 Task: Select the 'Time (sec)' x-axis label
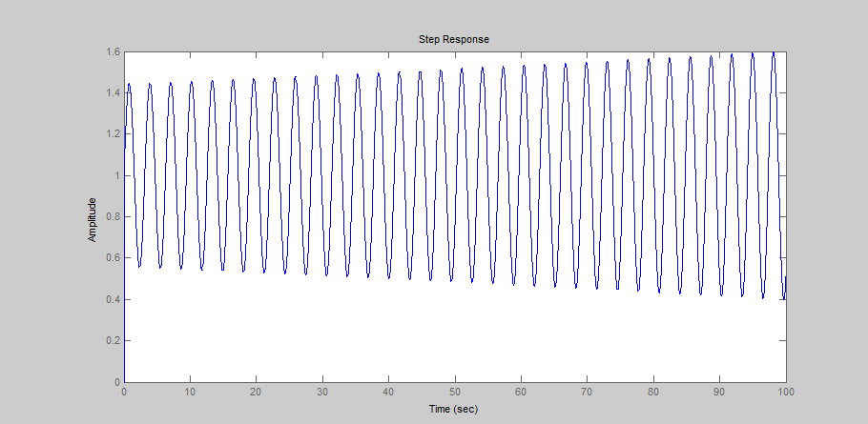coord(454,410)
